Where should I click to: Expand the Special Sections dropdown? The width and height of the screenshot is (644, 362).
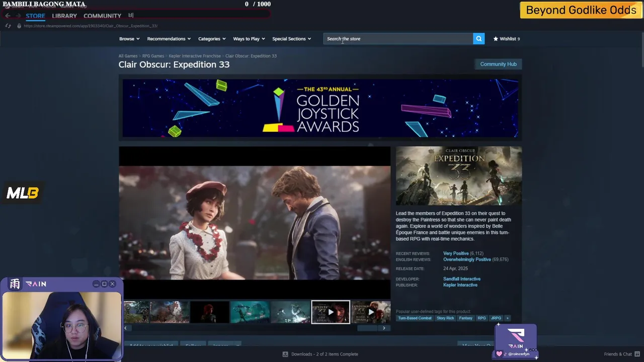292,39
